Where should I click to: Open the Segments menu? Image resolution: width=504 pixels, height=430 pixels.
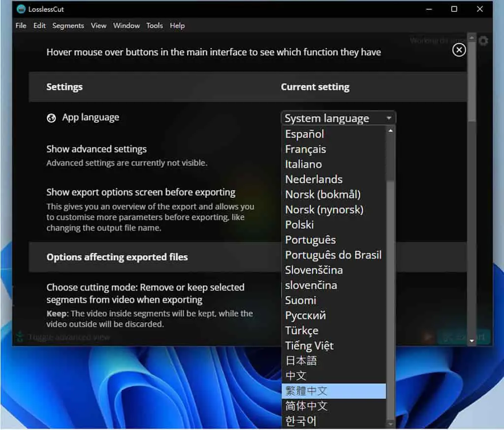[68, 26]
